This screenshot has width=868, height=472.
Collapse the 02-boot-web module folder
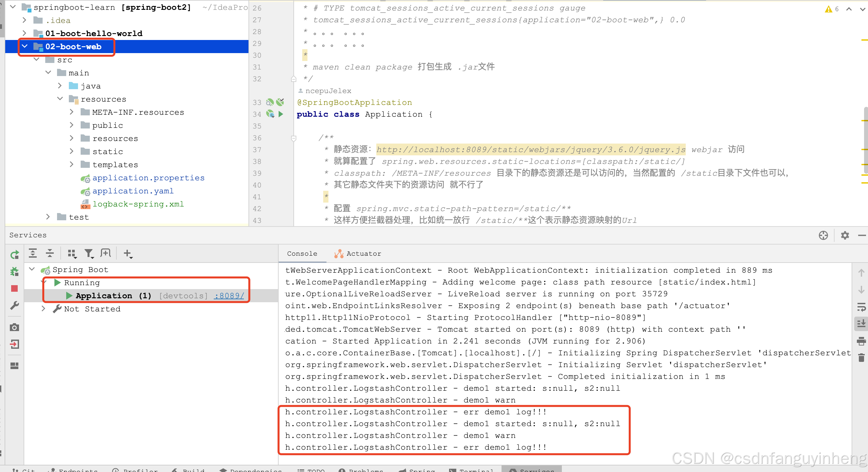[x=25, y=47]
